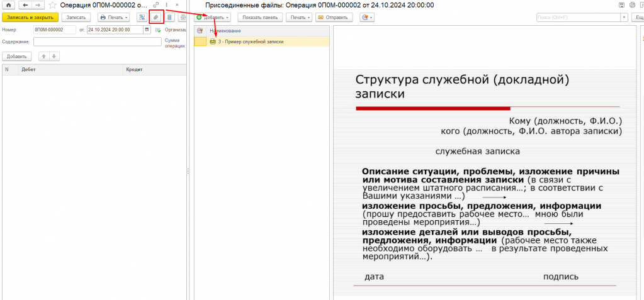Viewport: 644px width, 300px height.
Task: Go to the home page icon
Action: [9, 5]
